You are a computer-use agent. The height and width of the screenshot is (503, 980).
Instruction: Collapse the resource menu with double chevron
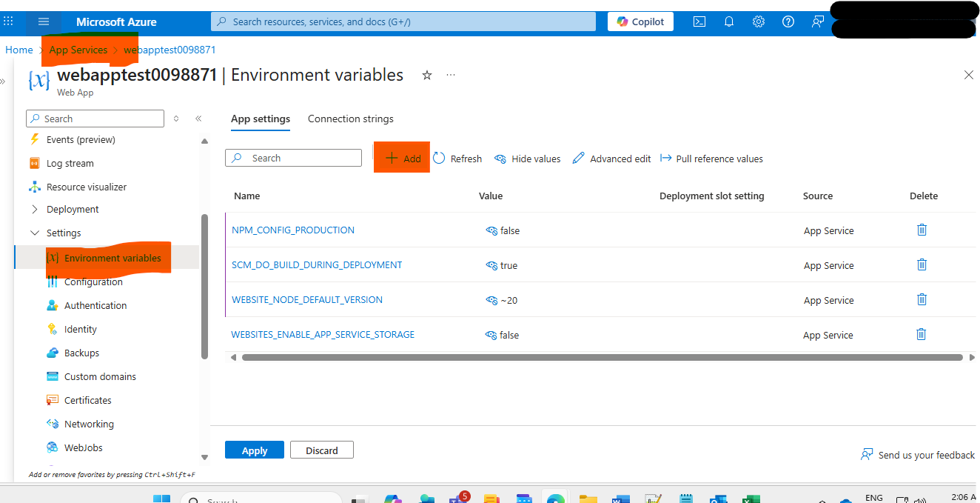click(198, 119)
